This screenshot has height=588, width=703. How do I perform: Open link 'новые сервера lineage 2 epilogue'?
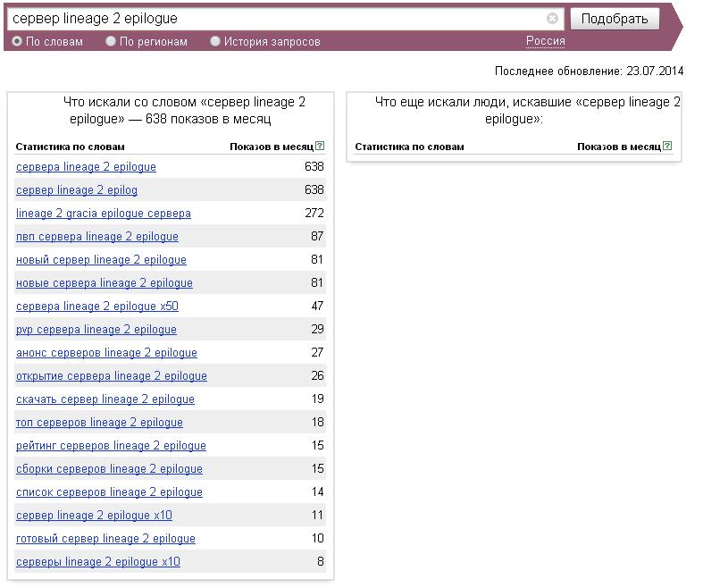[105, 283]
